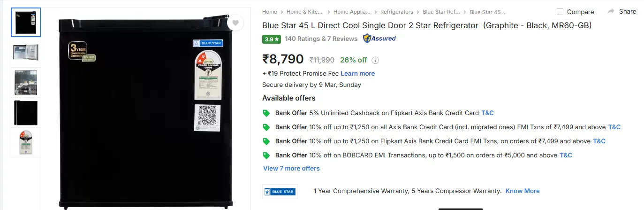Screen dimensions: 644x210
Task: Click green tag icon of first bank offer
Action: pyautogui.click(x=266, y=113)
